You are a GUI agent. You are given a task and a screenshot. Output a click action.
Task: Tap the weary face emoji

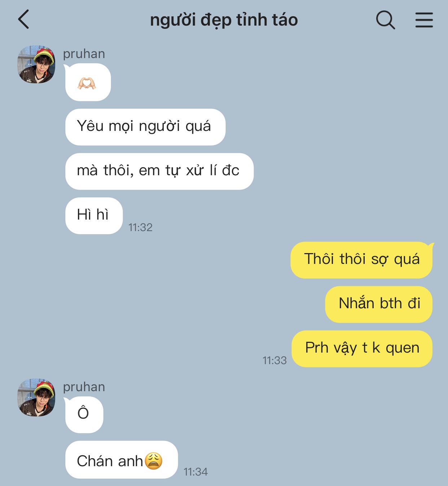pos(154,461)
